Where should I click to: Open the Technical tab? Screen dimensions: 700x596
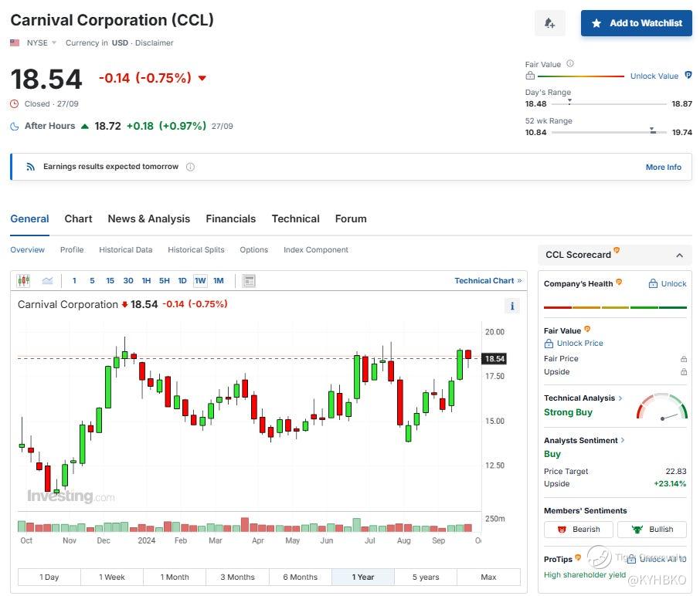pos(296,219)
